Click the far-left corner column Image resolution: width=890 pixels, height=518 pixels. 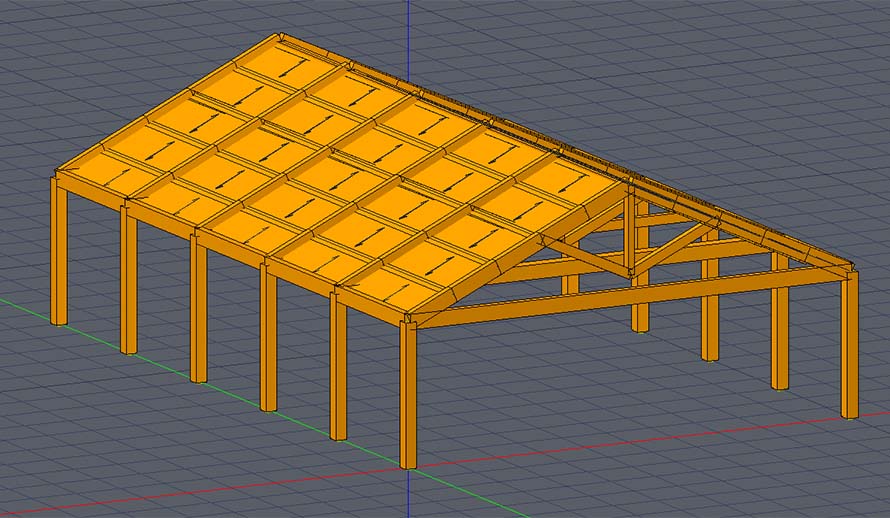click(59, 255)
